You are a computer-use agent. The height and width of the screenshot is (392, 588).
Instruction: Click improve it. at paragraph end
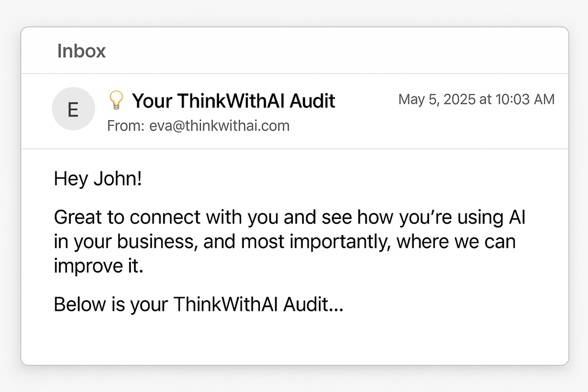tap(99, 266)
